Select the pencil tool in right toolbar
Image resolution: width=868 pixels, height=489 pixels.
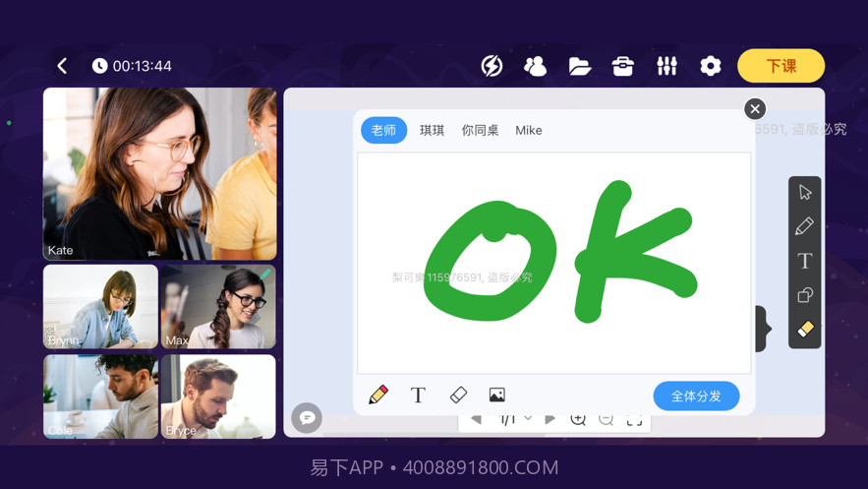pos(805,226)
